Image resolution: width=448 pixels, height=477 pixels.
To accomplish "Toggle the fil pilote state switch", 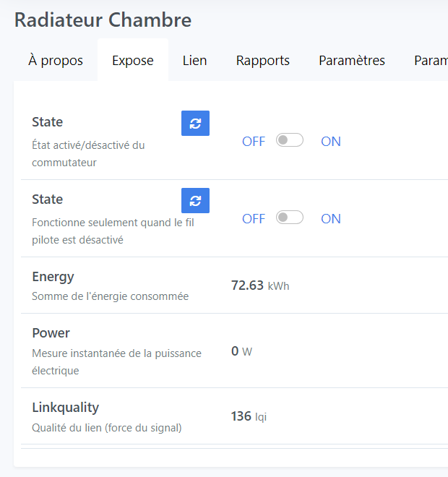I will (290, 218).
